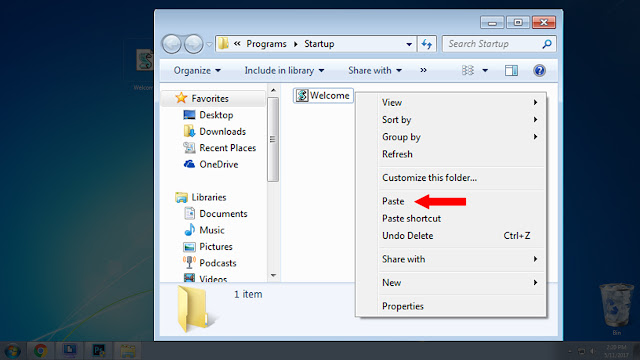Open Pictures library

click(216, 247)
